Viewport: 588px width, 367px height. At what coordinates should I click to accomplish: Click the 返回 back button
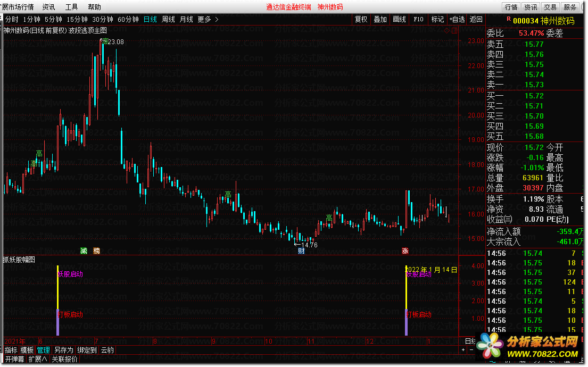click(476, 20)
